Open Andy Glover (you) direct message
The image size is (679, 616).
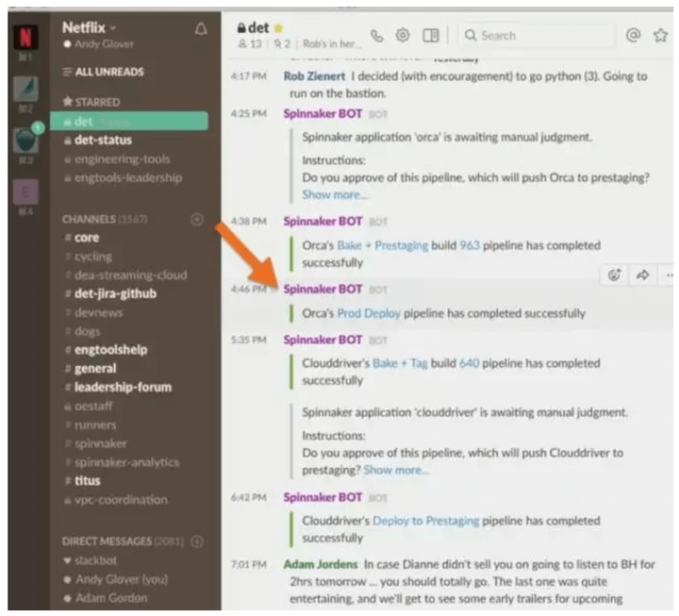[x=116, y=579]
